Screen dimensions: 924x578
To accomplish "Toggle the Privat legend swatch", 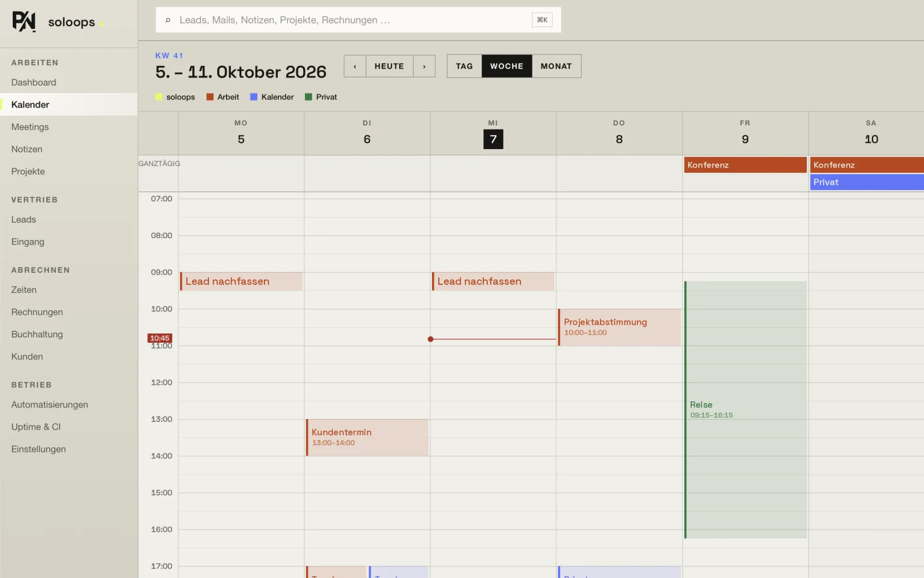I will click(308, 97).
